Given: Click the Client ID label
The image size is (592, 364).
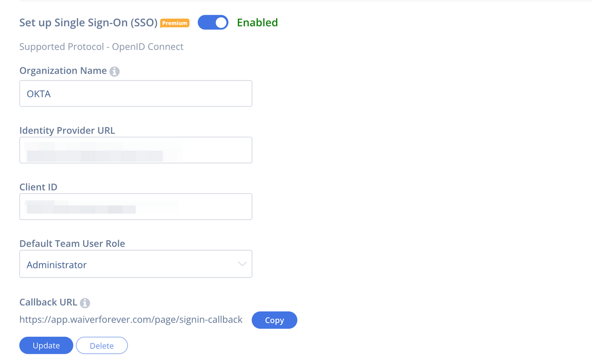Looking at the screenshot, I should [x=38, y=187].
